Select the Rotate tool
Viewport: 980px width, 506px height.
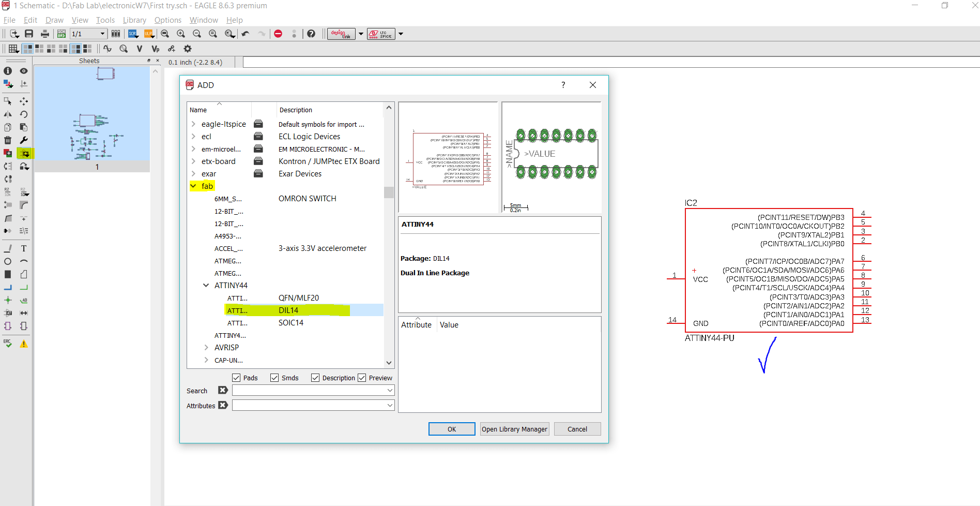pos(24,114)
